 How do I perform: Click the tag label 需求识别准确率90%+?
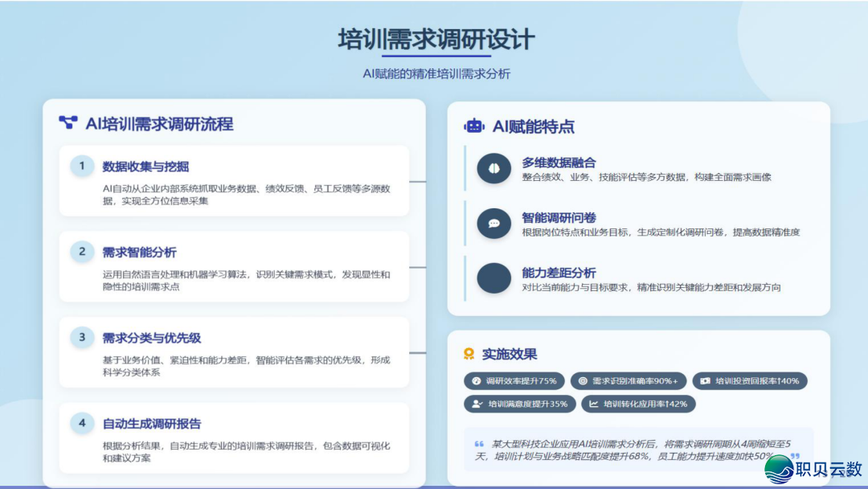(x=636, y=381)
